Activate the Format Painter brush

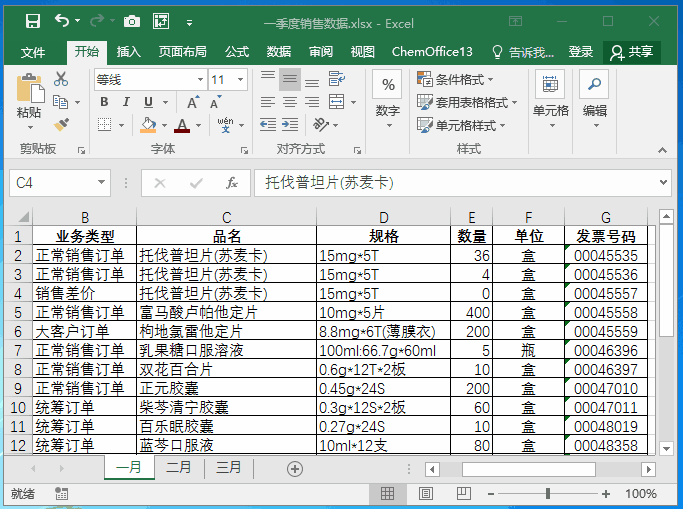tap(61, 125)
